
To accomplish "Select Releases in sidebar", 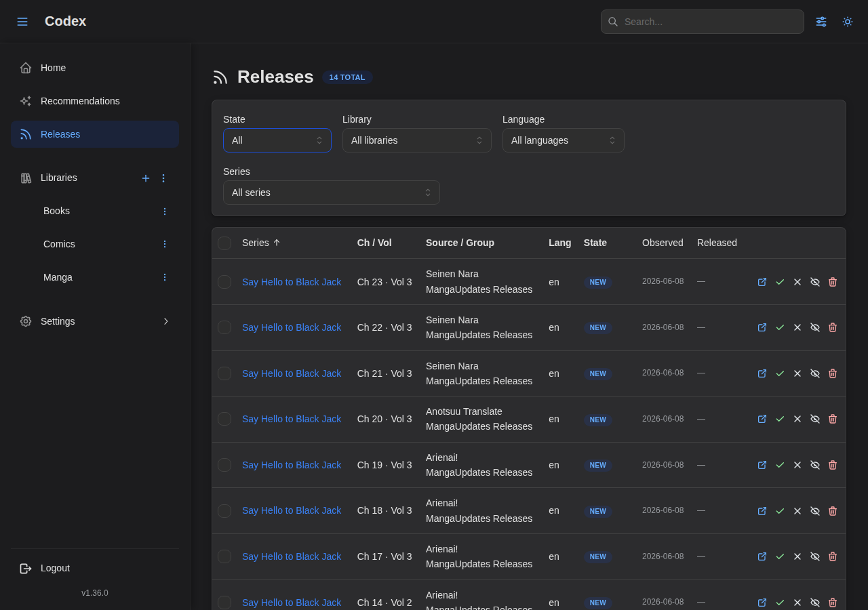I will coord(95,134).
